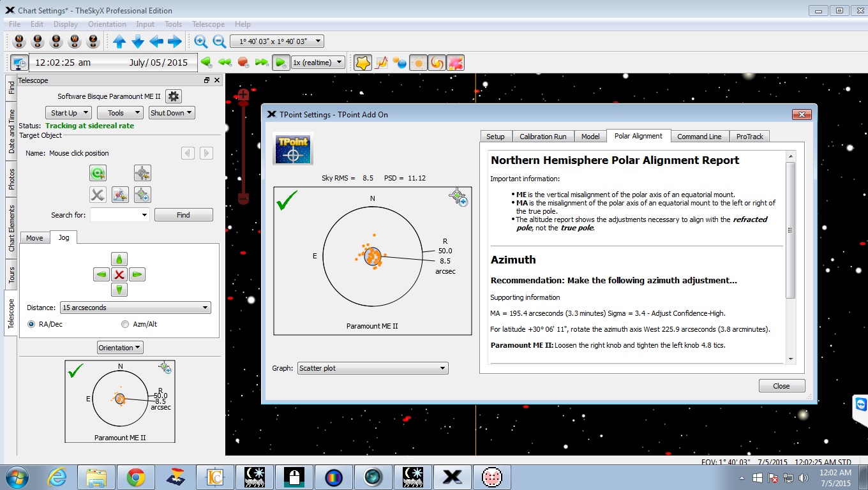This screenshot has width=868, height=490.
Task: Move chart down with blue down arrow
Action: tap(138, 41)
